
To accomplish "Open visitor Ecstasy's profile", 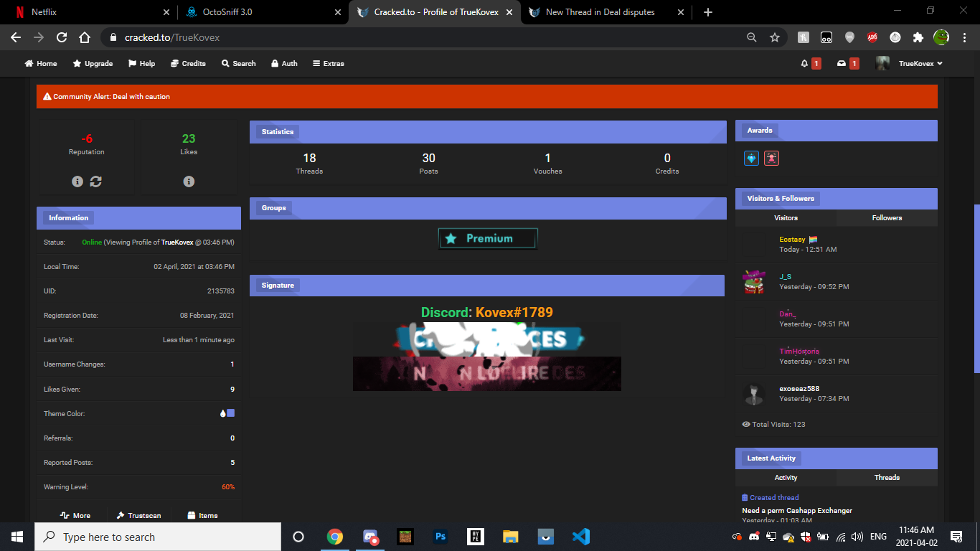I will [793, 240].
